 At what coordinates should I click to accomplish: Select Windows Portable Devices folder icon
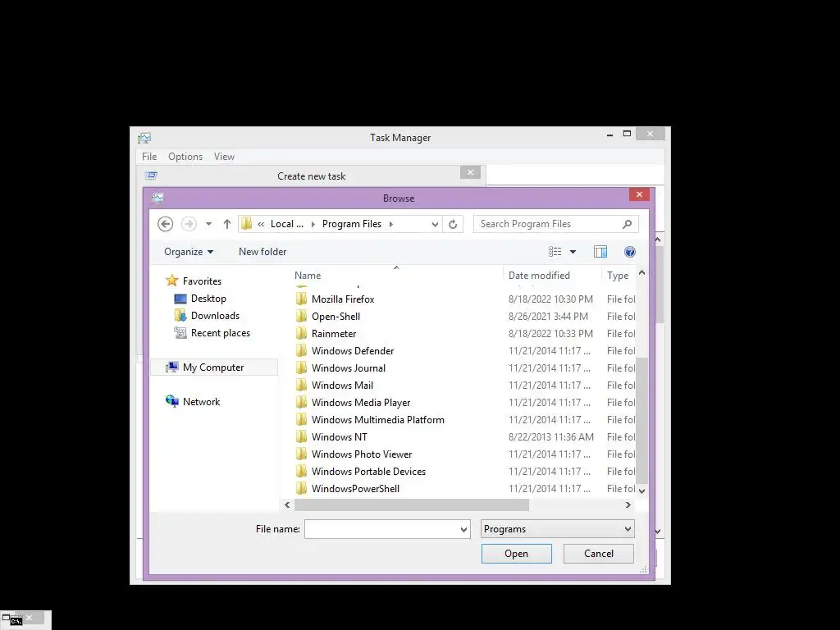(x=301, y=472)
